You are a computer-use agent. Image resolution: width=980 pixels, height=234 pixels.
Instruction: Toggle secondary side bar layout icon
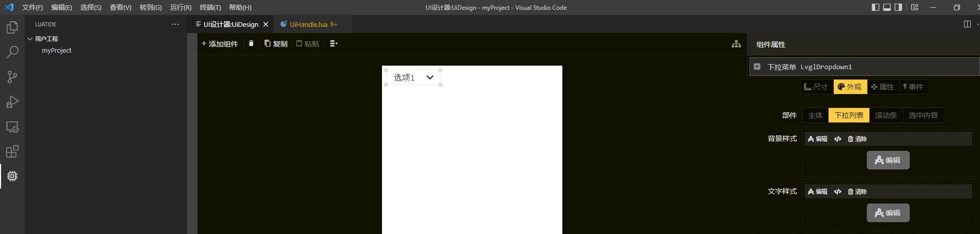click(898, 7)
